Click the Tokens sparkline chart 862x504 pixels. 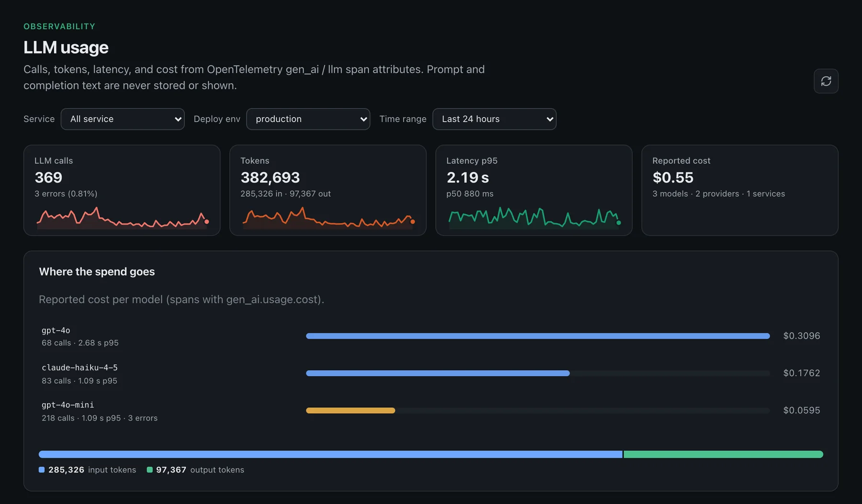(328, 218)
